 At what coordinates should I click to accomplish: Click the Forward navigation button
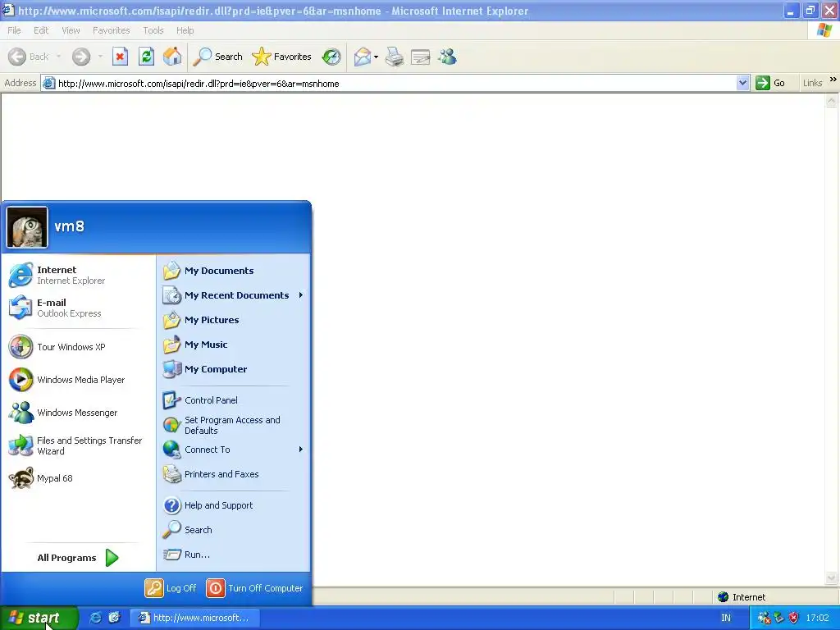coord(81,57)
